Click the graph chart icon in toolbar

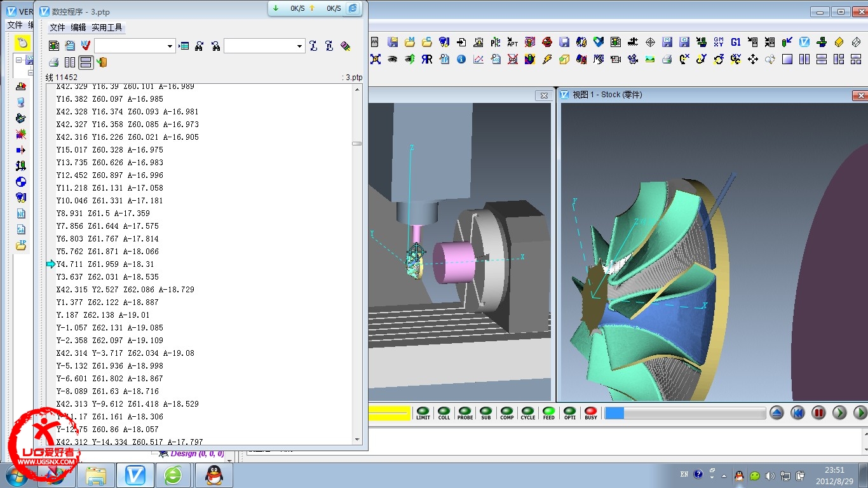pos(478,59)
